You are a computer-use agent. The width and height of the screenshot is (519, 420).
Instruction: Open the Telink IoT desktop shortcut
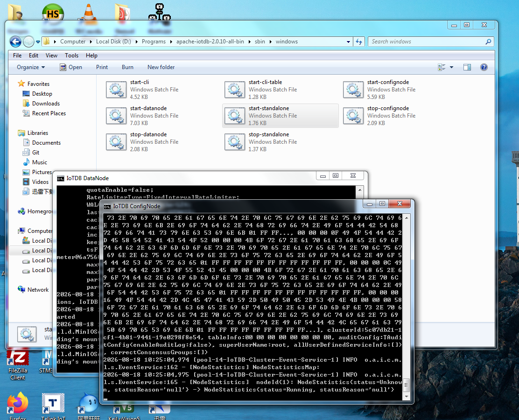point(53,406)
